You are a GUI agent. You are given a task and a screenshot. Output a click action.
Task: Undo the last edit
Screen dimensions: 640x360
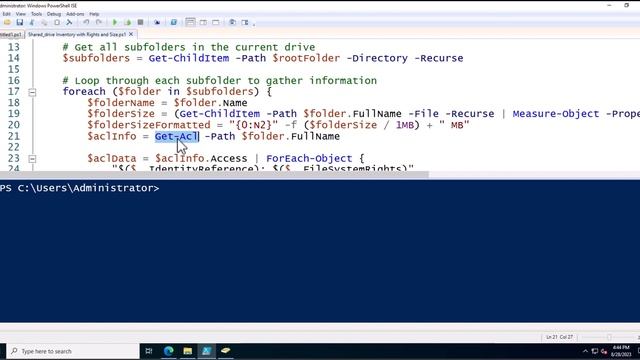(86, 22)
